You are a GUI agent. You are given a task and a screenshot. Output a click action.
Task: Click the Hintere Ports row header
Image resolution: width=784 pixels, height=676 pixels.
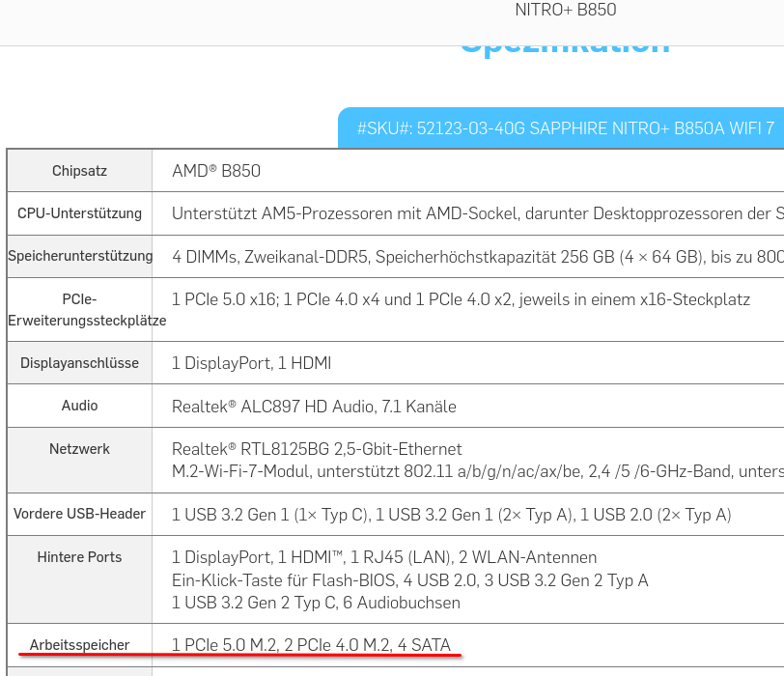tap(79, 557)
